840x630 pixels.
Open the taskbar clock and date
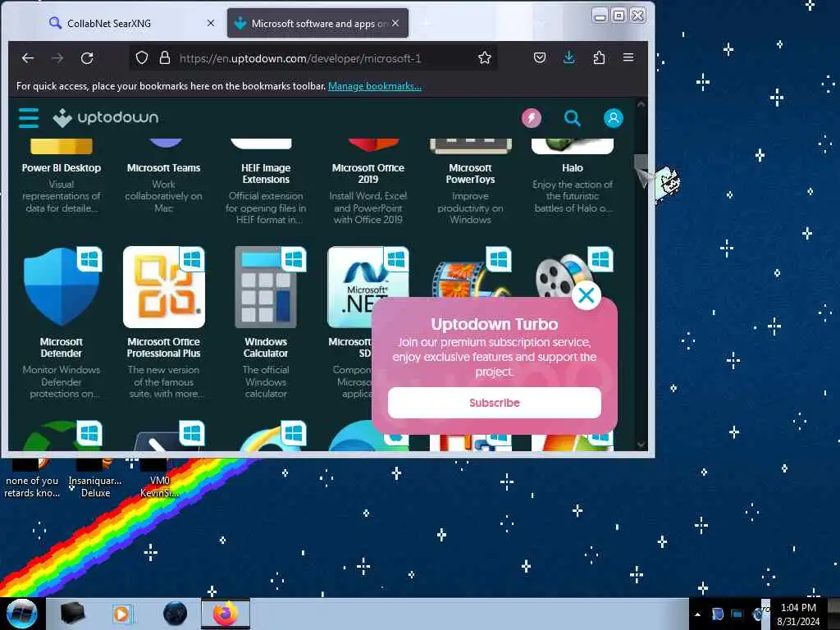click(798, 614)
